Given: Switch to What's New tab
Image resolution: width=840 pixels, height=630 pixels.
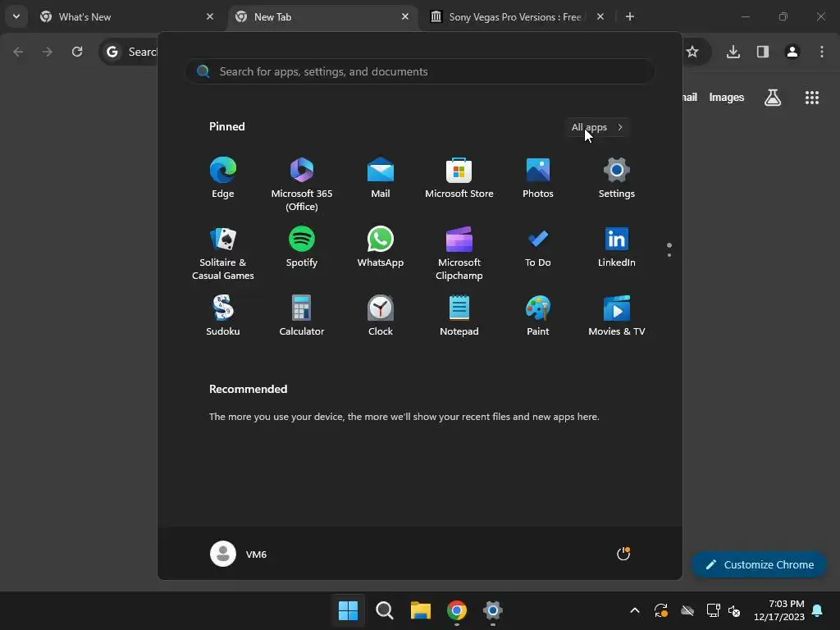Looking at the screenshot, I should click(x=127, y=17).
